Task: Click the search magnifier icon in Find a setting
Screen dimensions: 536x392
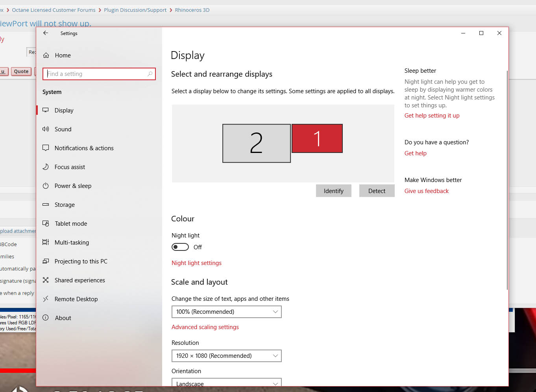Action: (150, 74)
